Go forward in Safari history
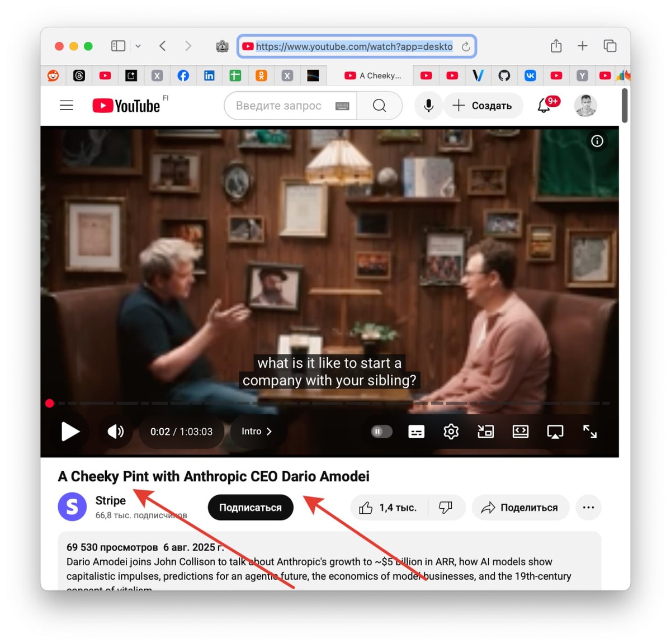671x644 pixels. 188,46
